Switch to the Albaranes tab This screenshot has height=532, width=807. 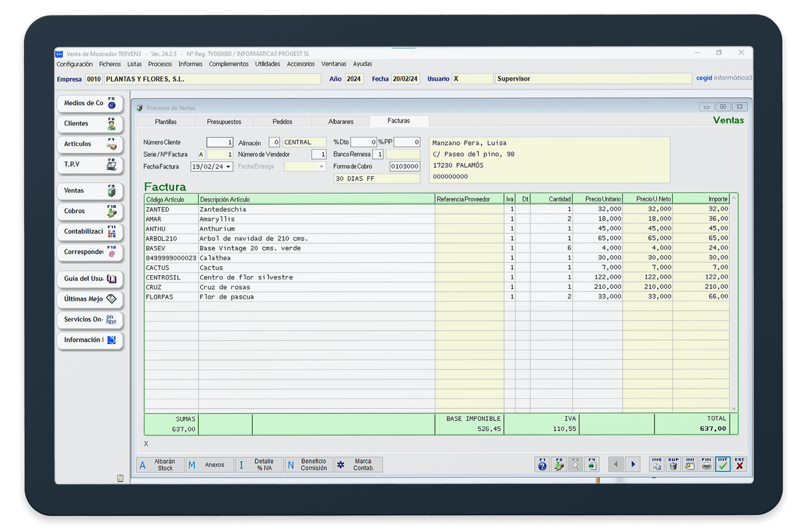coord(341,122)
